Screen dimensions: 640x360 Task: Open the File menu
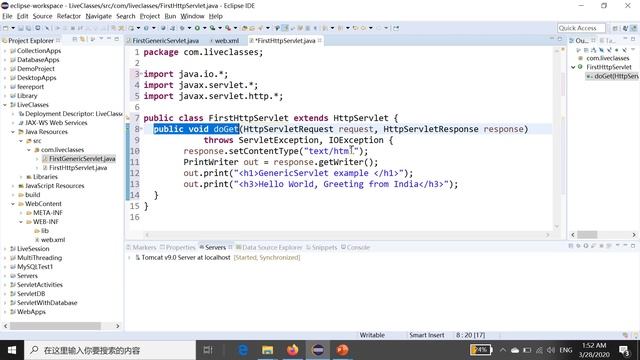pyautogui.click(x=7, y=16)
